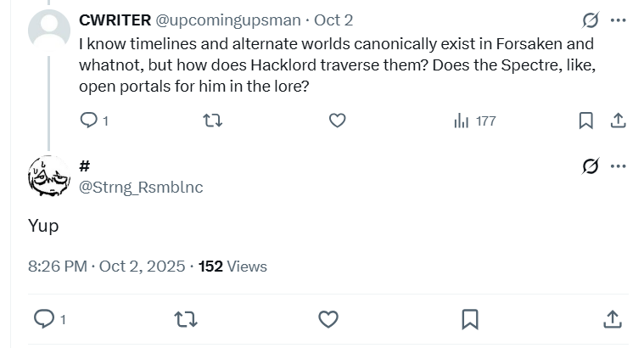Bookmark the Yup tweet
This screenshot has width=644, height=348.
tap(469, 319)
